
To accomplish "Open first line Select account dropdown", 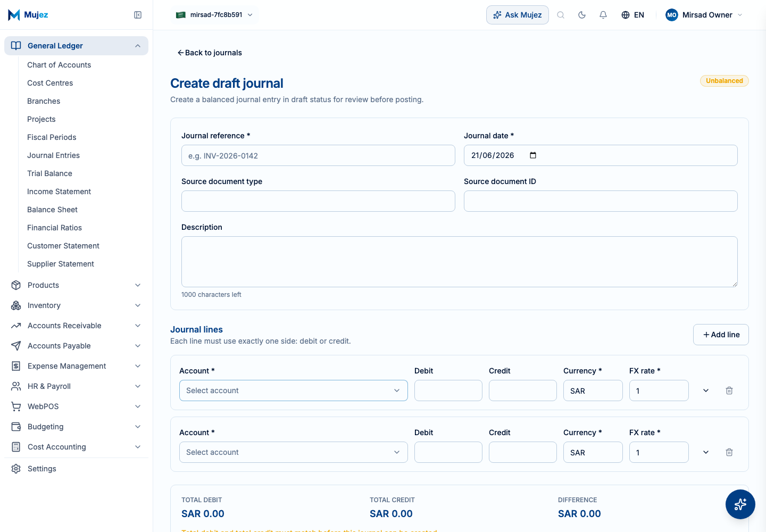I will (x=294, y=390).
